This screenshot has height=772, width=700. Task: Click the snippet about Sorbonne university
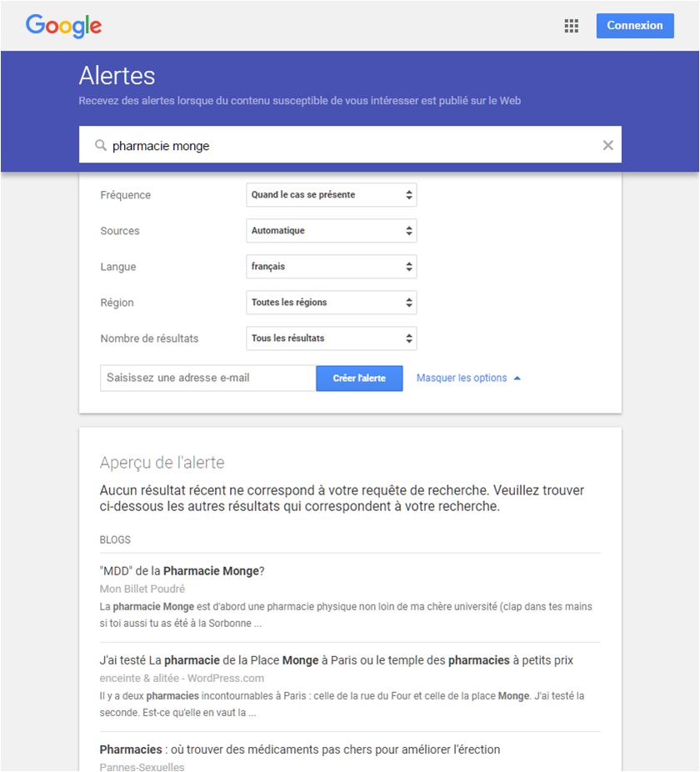click(346, 615)
